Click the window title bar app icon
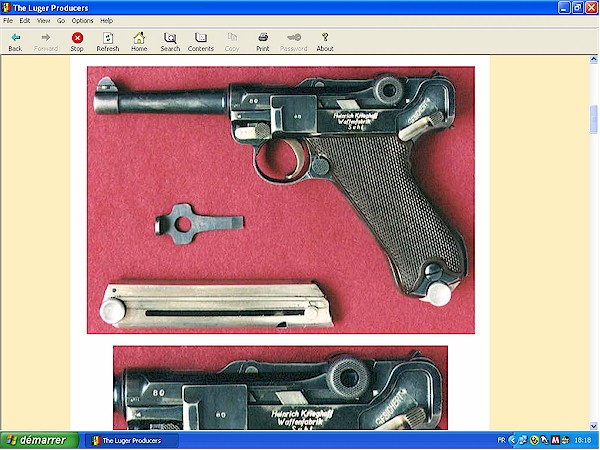Screen dimensions: 600x450 pos(6,8)
